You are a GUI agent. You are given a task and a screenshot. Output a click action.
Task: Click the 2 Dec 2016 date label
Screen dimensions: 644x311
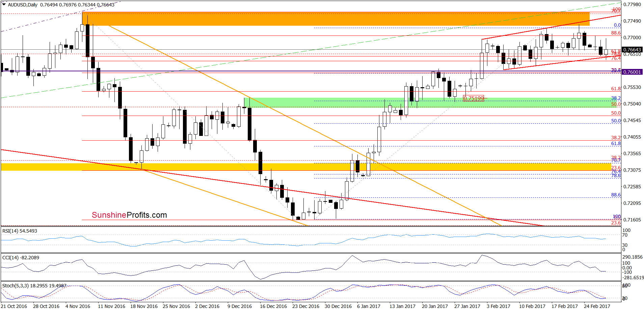[x=207, y=306]
